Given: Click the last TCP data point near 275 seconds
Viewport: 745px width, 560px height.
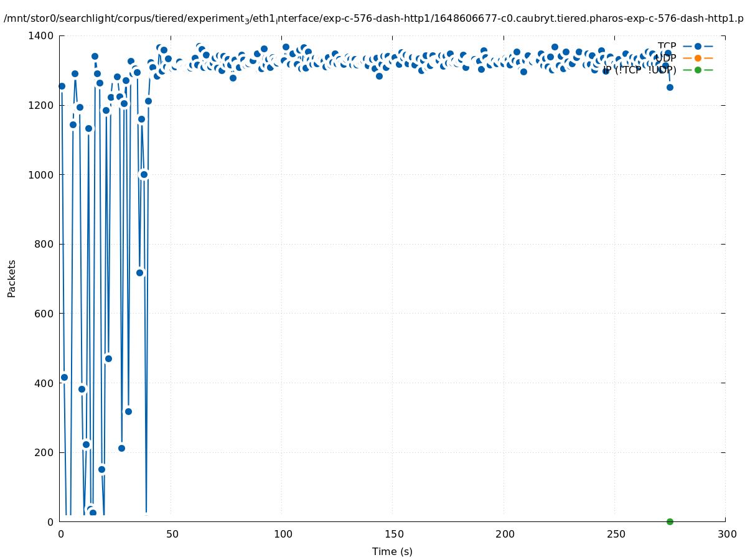Looking at the screenshot, I should [670, 87].
